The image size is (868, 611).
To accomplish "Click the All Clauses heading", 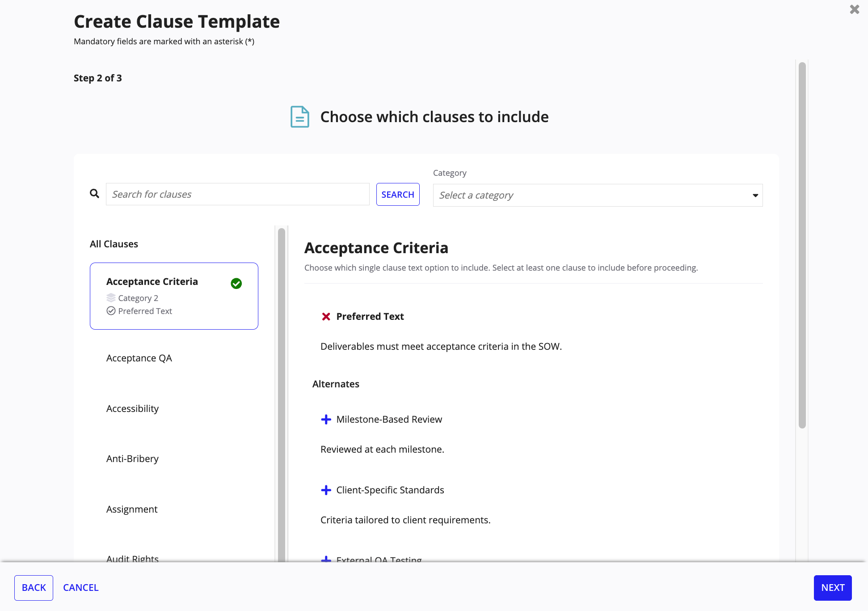I will coord(114,244).
